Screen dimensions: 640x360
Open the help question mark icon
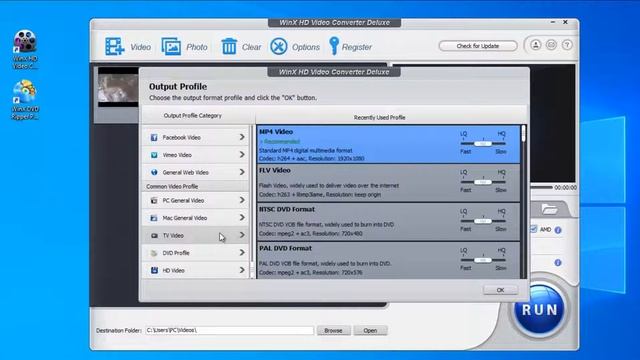tap(567, 45)
